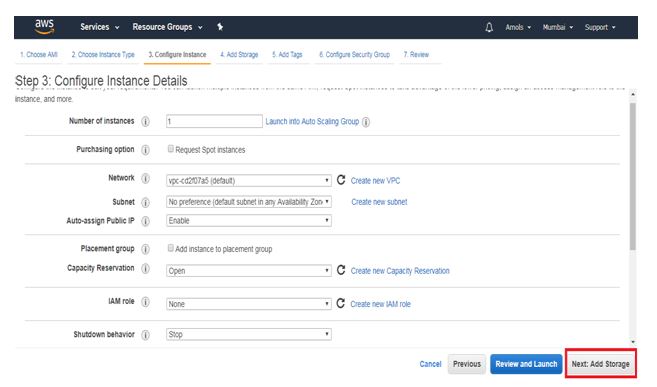The width and height of the screenshot is (657, 387).
Task: Open the Subnet preference dropdown
Action: click(249, 202)
